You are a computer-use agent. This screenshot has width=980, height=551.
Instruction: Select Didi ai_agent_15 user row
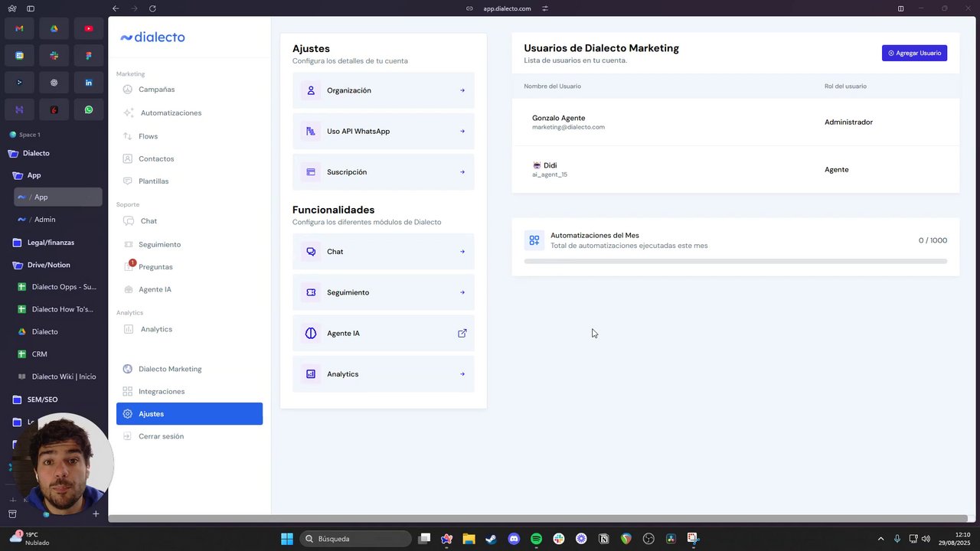(735, 169)
